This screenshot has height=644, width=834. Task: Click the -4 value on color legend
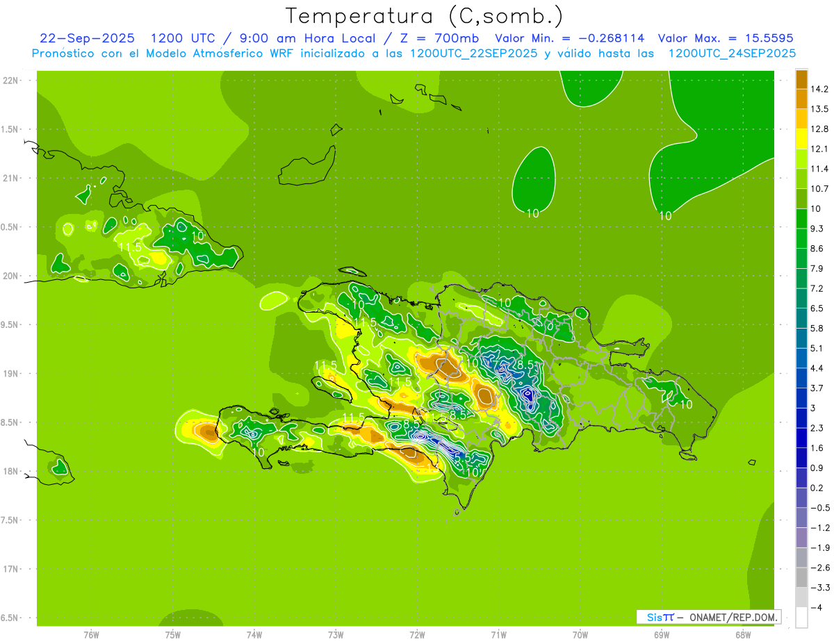[x=817, y=608]
